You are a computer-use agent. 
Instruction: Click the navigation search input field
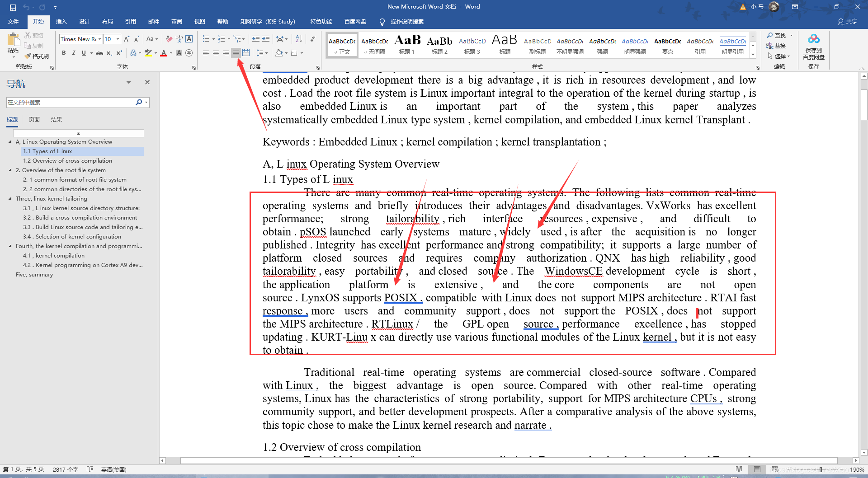[x=71, y=103]
